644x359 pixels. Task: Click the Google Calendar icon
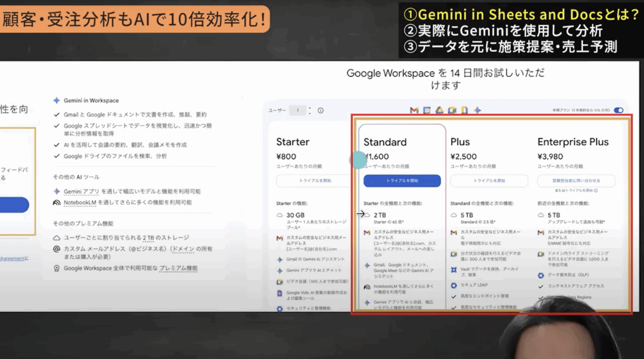[427, 110]
